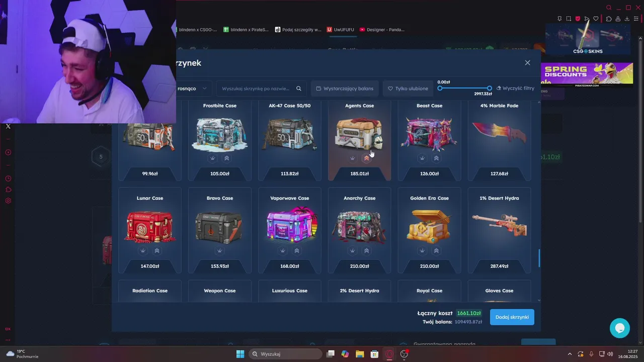Click the chevrons icon under Vaporwave Case
The image size is (644, 362).
[x=297, y=250]
